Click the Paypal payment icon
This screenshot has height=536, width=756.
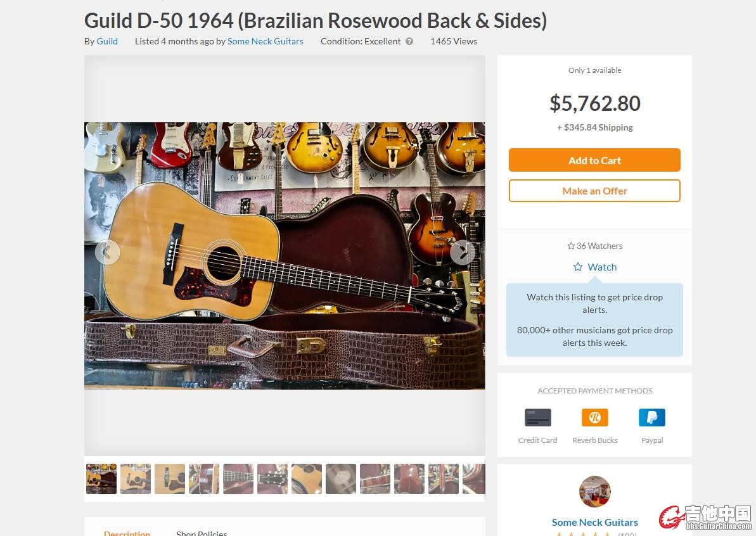[652, 418]
